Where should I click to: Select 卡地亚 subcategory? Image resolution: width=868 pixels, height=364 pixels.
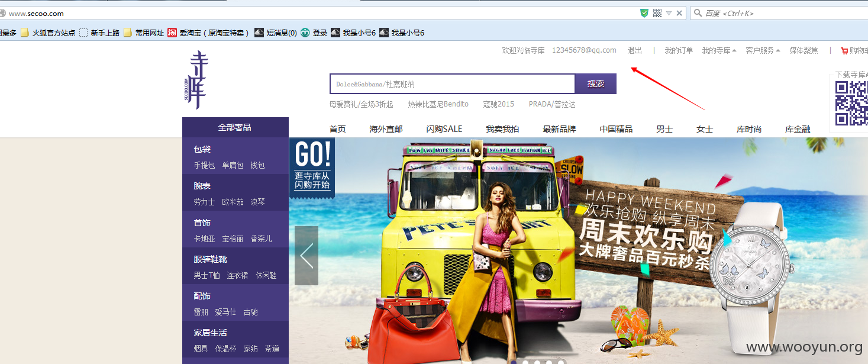(204, 239)
